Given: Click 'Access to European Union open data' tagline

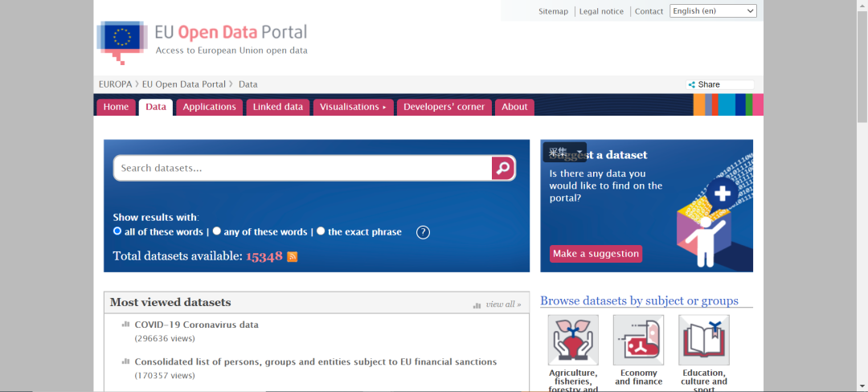Looking at the screenshot, I should point(231,51).
